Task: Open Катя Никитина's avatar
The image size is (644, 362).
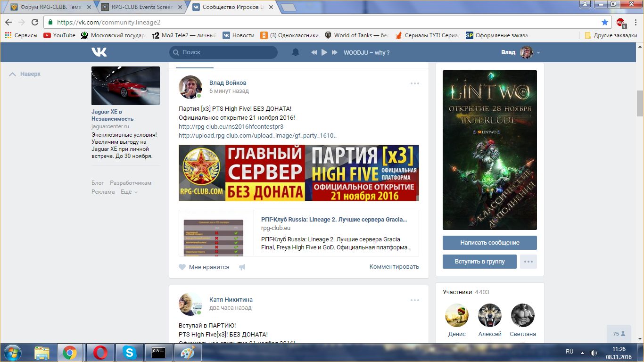Action: pos(190,304)
